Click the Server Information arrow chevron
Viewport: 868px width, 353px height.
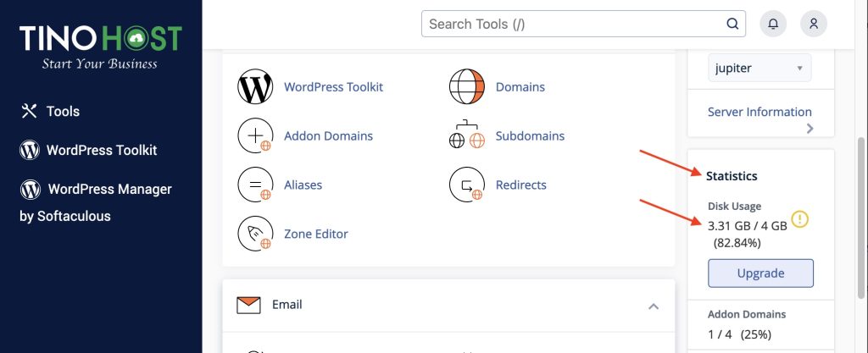pos(810,128)
